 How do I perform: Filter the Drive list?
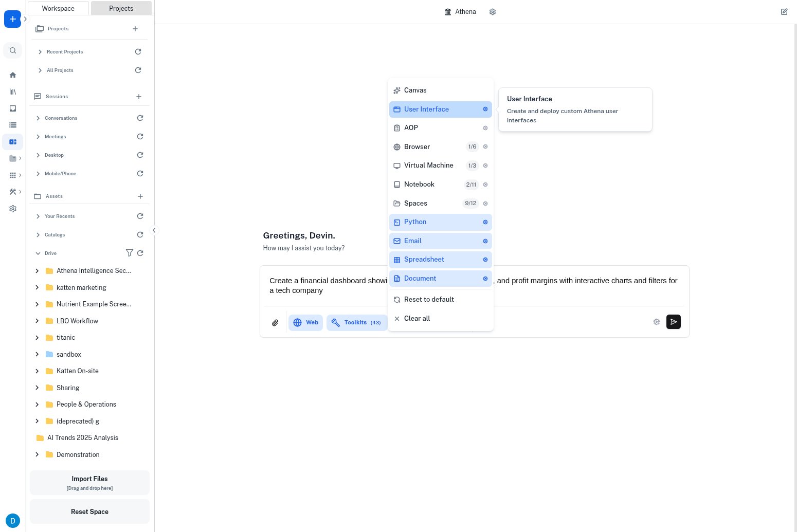(130, 253)
